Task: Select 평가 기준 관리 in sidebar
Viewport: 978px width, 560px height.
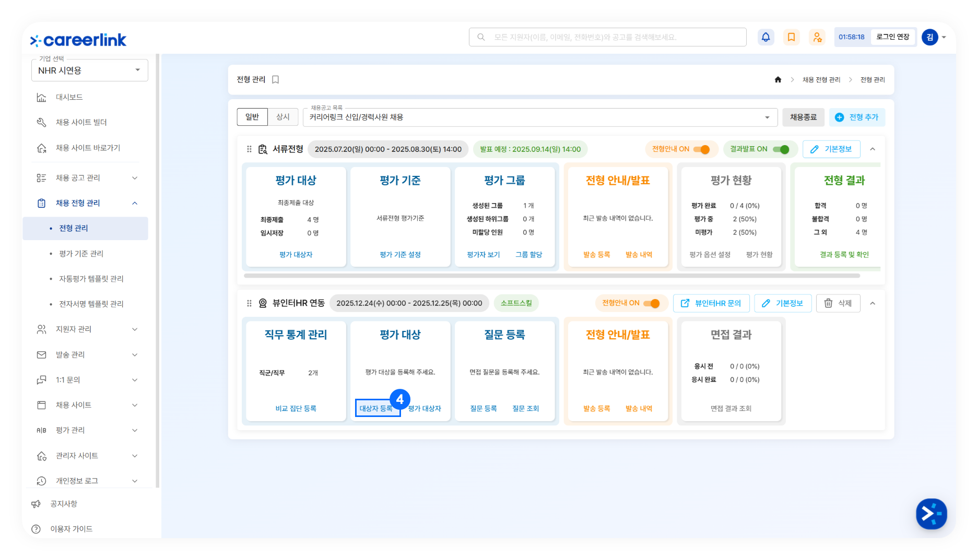Action: pos(81,254)
